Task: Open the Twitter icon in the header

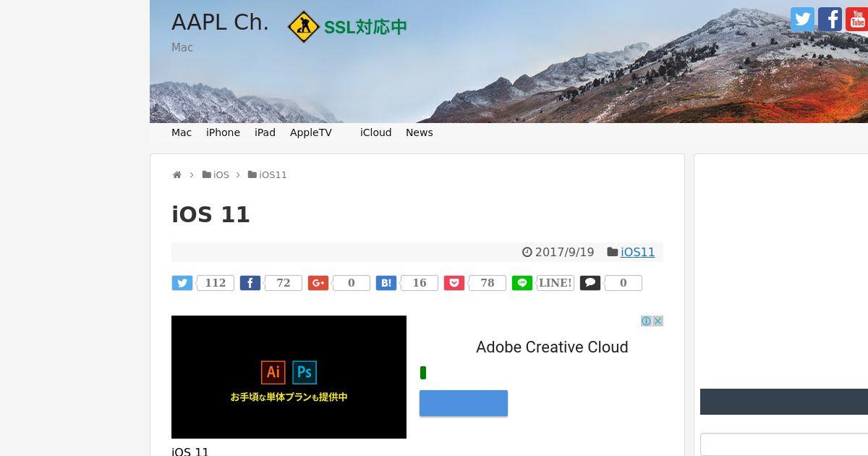Action: 802,19
